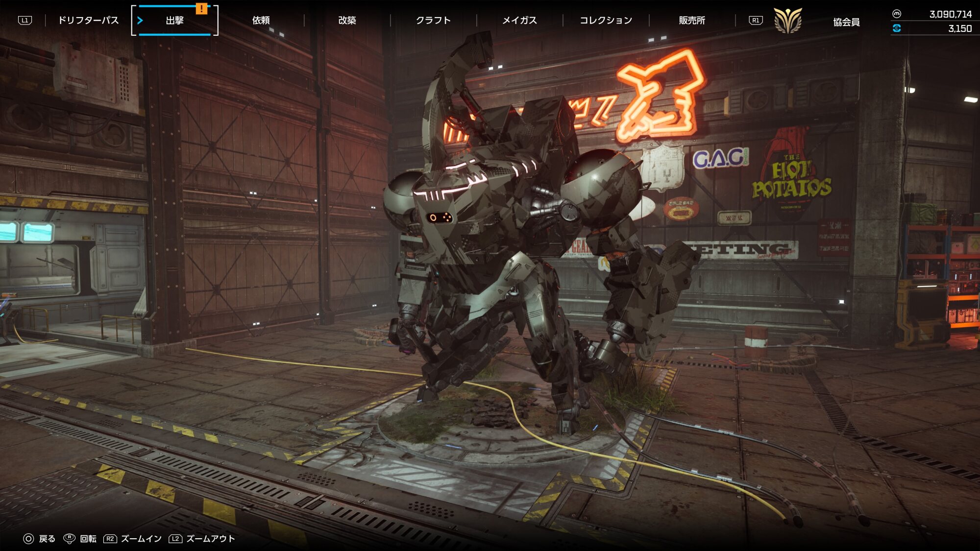Go to the クラフト tab

[x=433, y=20]
